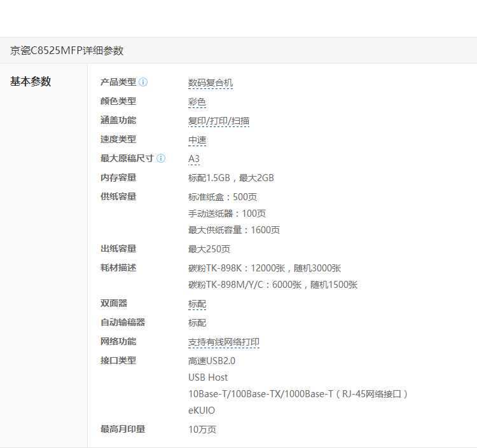
Task: Select the 碳粉TK-898M/Y/C toner line
Action: [273, 285]
